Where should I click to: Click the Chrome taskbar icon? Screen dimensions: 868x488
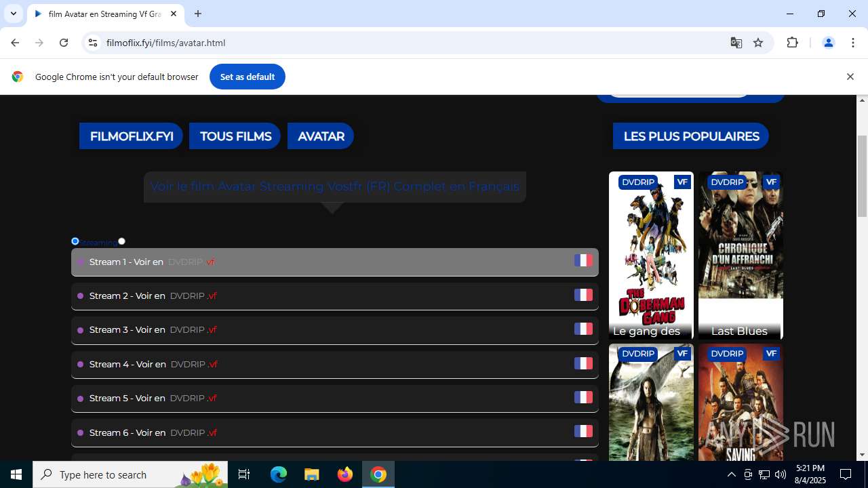pos(378,474)
